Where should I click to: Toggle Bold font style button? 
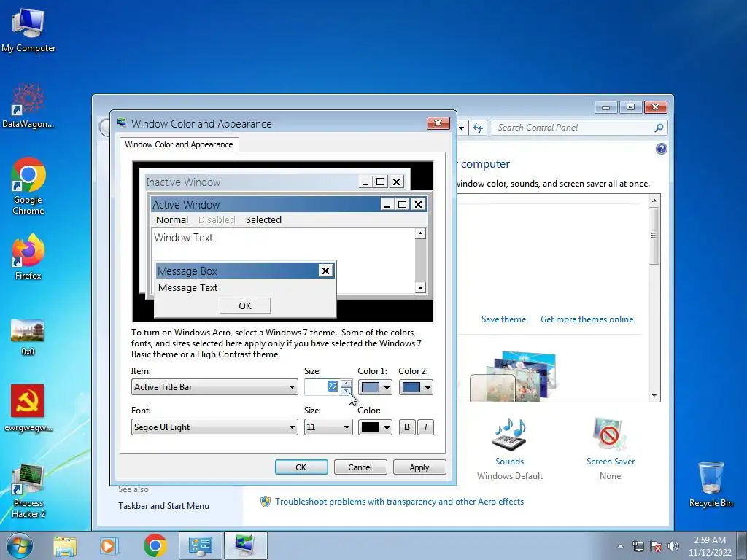(407, 427)
